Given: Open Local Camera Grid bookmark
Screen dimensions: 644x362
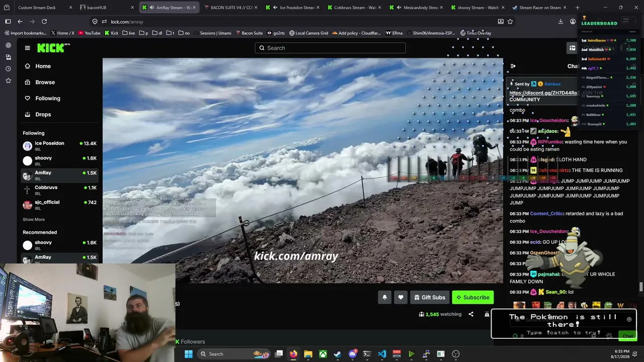Looking at the screenshot, I should [x=308, y=33].
